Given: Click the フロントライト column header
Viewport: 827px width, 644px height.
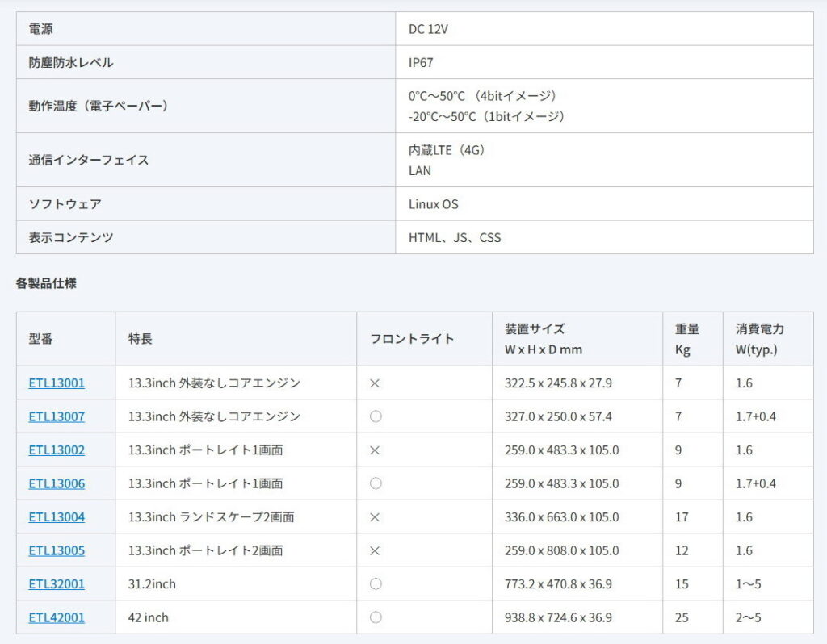Looking at the screenshot, I should (x=412, y=339).
